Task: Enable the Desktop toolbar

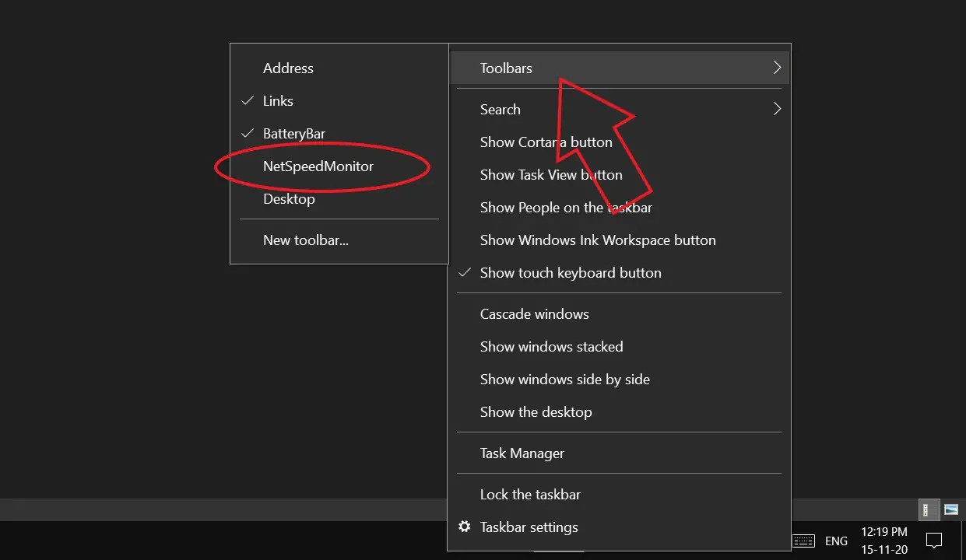Action: (x=339, y=199)
